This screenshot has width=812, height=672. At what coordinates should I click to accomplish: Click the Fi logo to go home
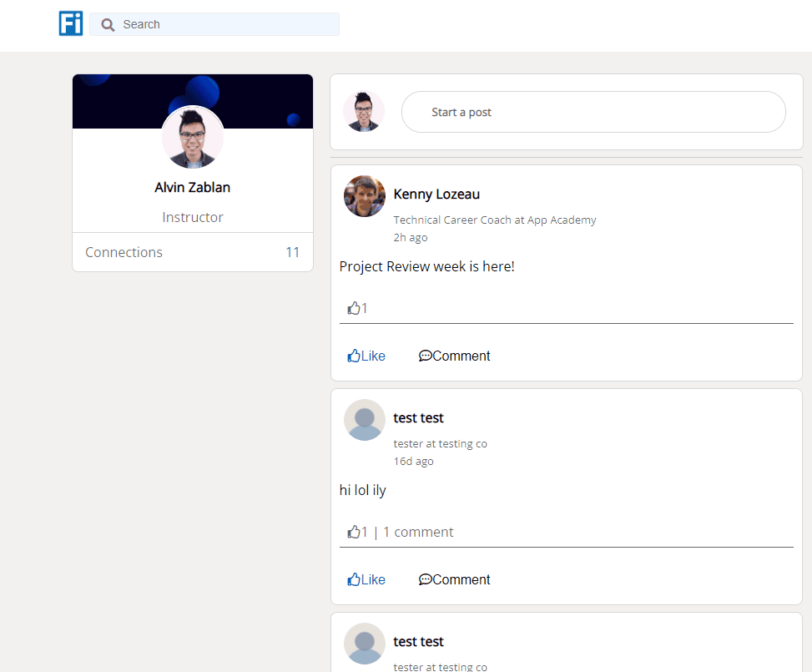click(70, 24)
